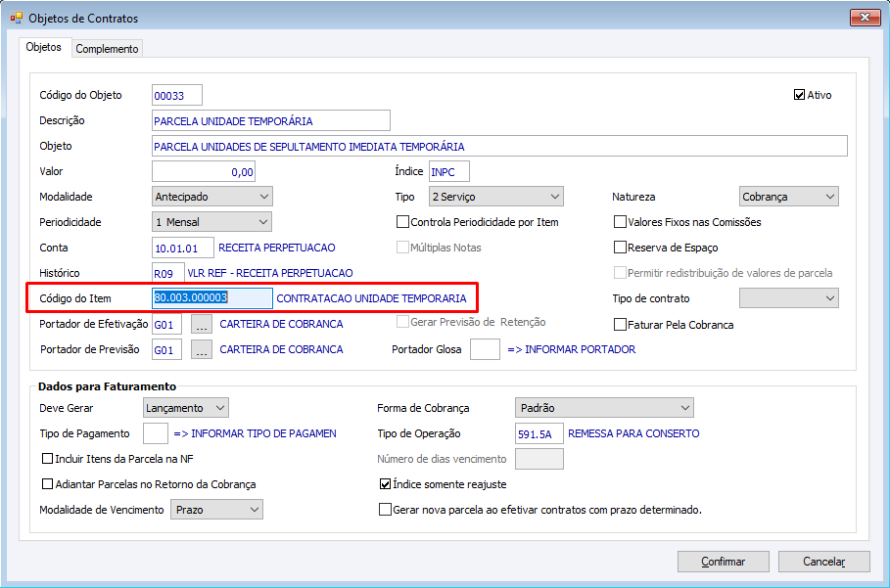Open Portador de Efetivação lookup button

pyautogui.click(x=202, y=325)
